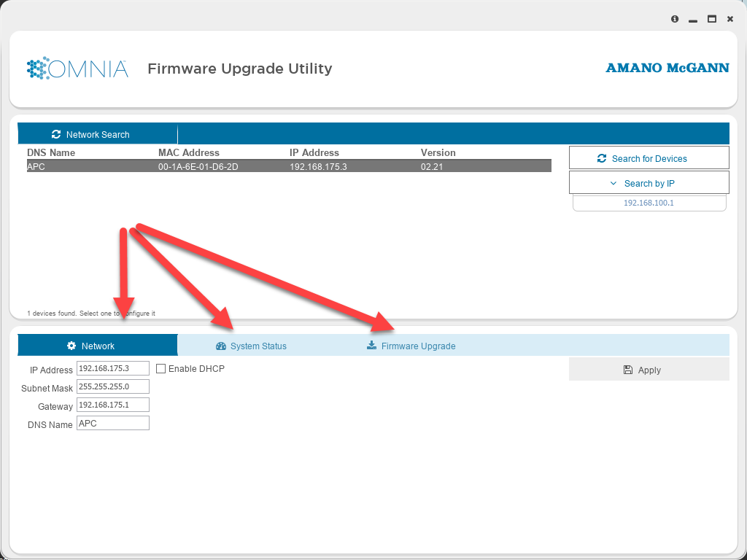The width and height of the screenshot is (747, 560).
Task: Click the '1 devices found' status text
Action: coord(91,314)
